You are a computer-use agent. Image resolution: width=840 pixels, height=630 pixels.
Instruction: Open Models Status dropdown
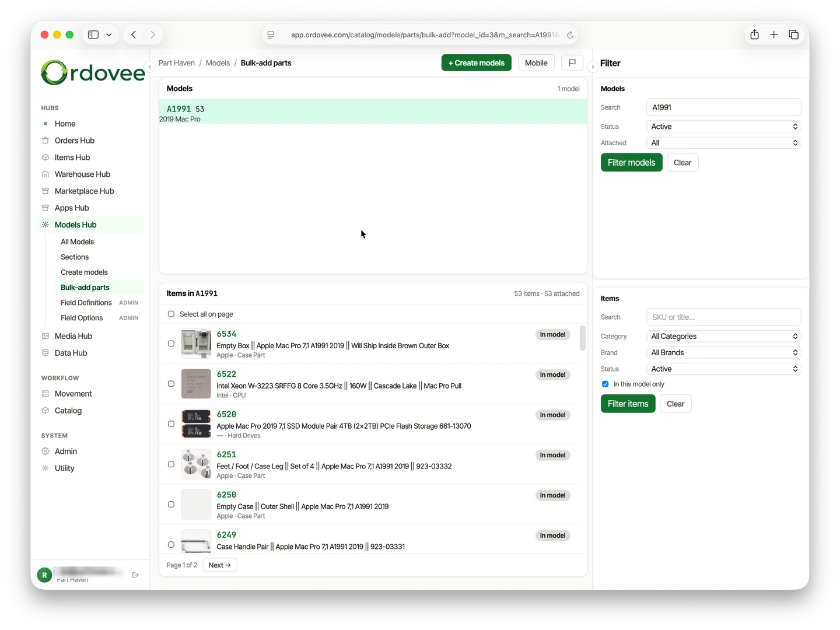[x=723, y=127]
